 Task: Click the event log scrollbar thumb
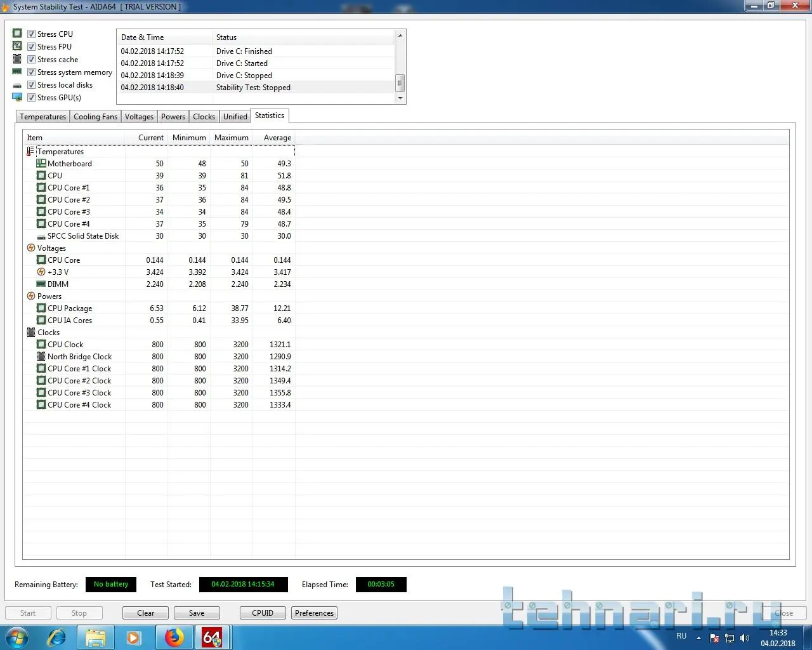(400, 83)
